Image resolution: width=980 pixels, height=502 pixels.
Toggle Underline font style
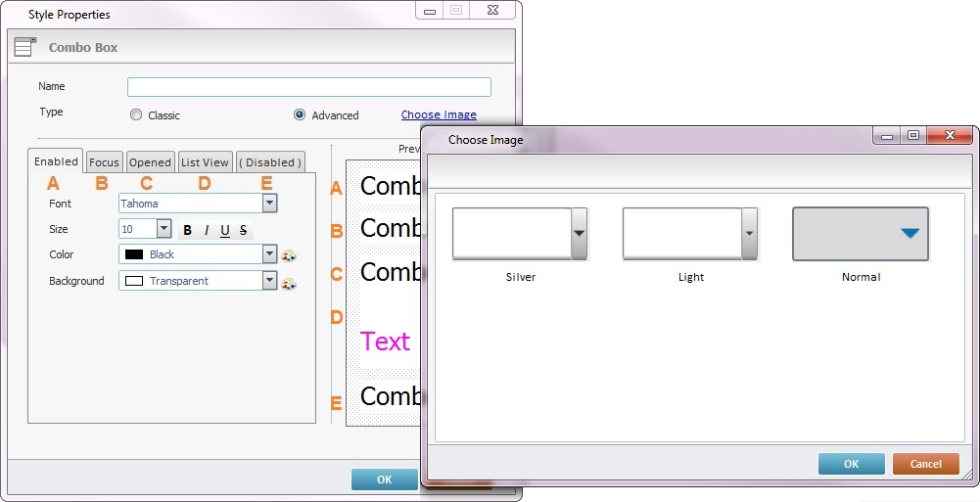(x=225, y=230)
